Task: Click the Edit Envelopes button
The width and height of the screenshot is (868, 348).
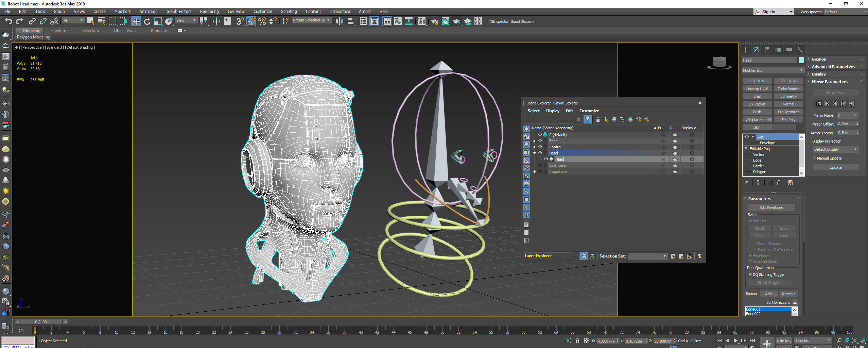Action: pyautogui.click(x=771, y=208)
